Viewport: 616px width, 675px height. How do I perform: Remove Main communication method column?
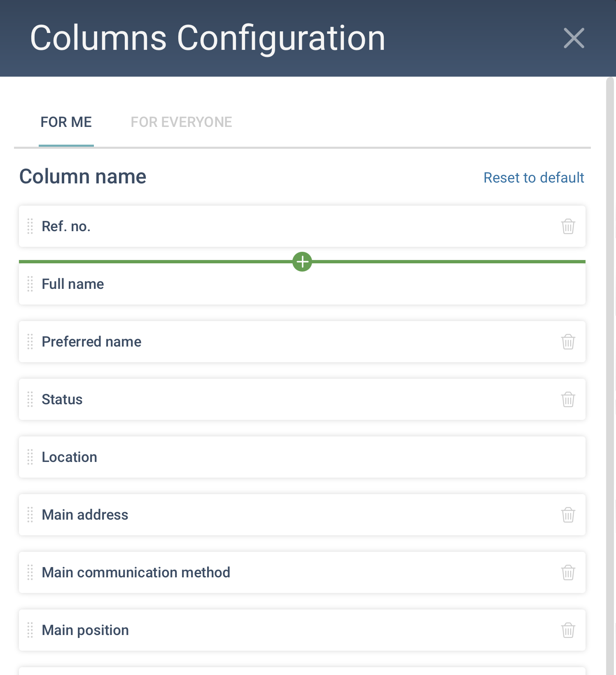568,572
